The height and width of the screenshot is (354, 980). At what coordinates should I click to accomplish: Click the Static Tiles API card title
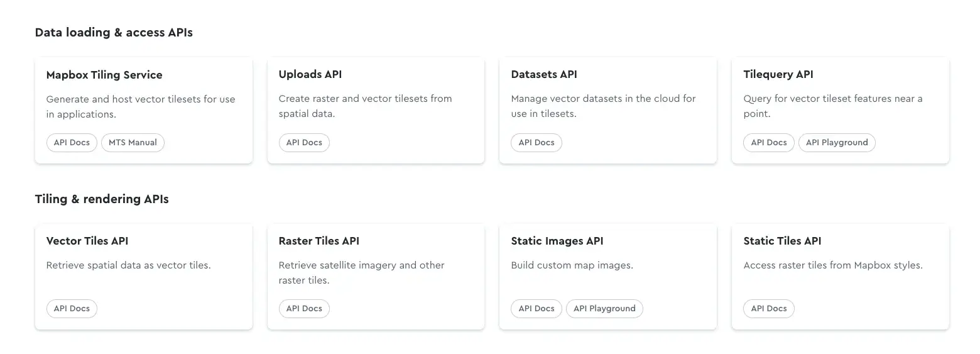point(782,241)
